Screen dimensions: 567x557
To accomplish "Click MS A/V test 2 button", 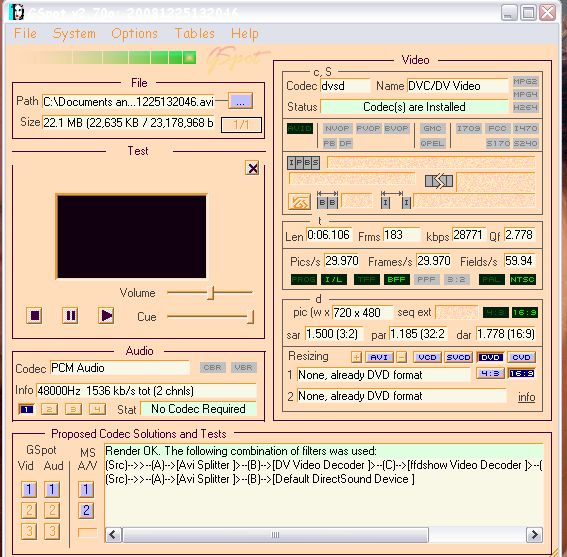I will pyautogui.click(x=86, y=510).
